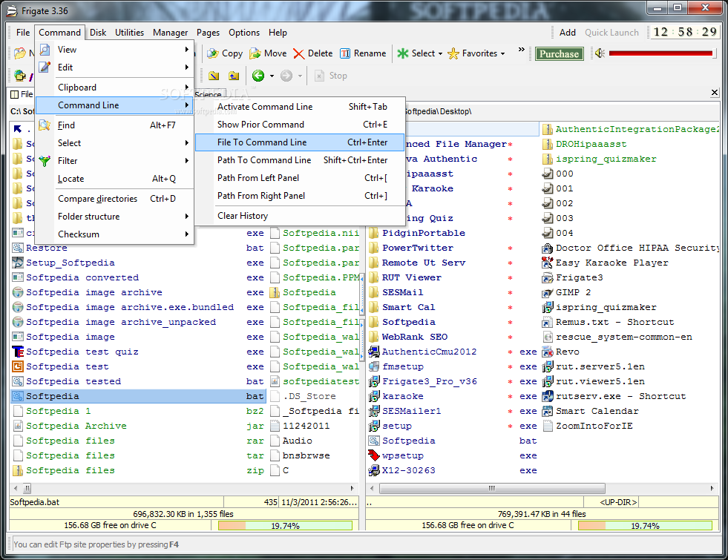Open the Options menu

click(x=244, y=33)
